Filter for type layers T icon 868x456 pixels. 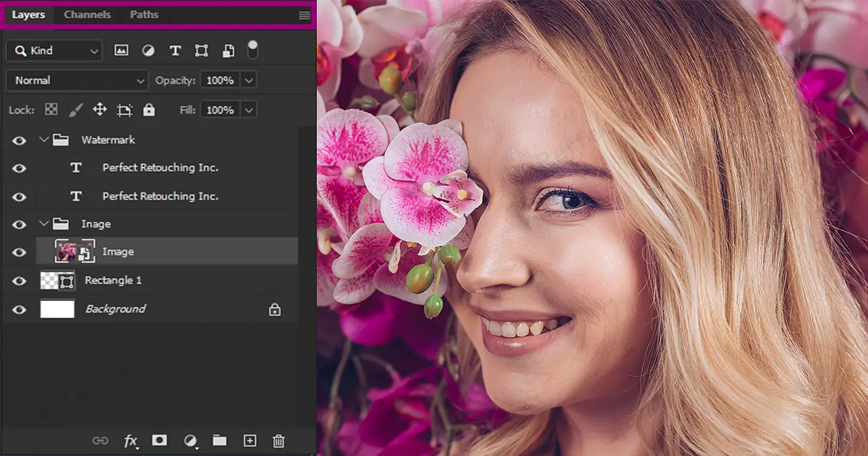[x=175, y=51]
